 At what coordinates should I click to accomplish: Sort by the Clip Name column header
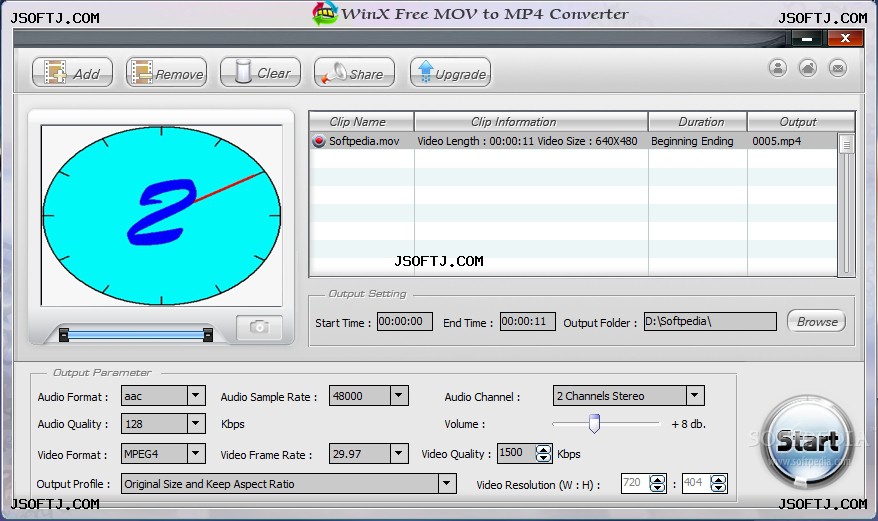[x=361, y=122]
